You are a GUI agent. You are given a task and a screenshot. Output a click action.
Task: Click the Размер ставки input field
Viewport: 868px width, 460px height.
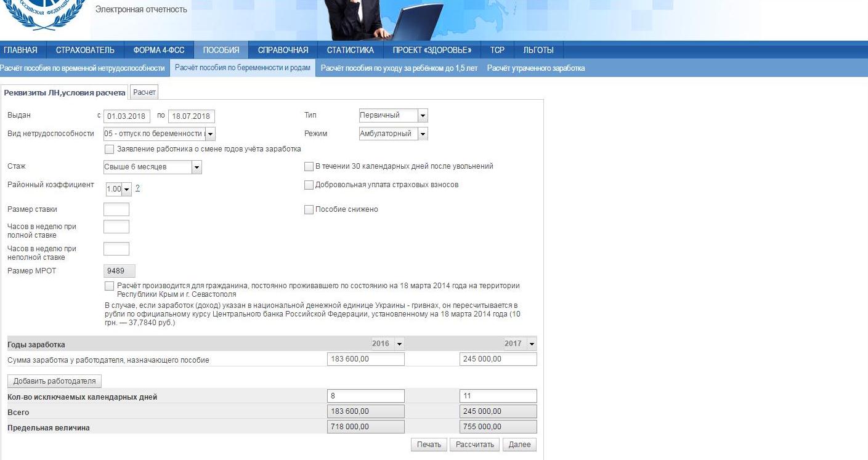(116, 209)
